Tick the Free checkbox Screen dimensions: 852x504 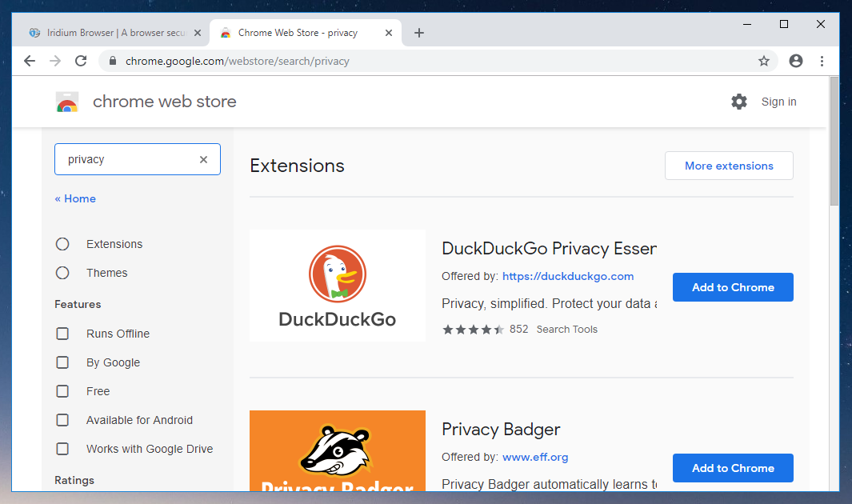[62, 391]
